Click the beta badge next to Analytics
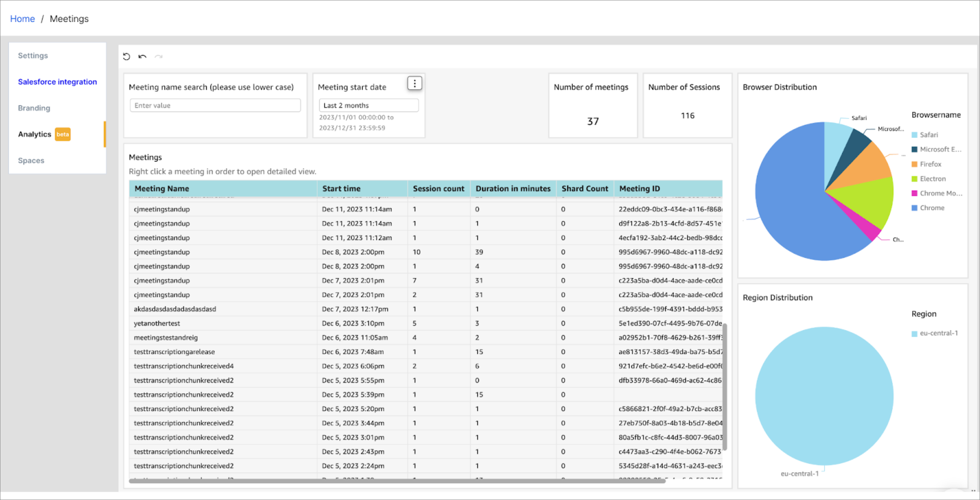Viewport: 980px width, 500px height. (63, 134)
